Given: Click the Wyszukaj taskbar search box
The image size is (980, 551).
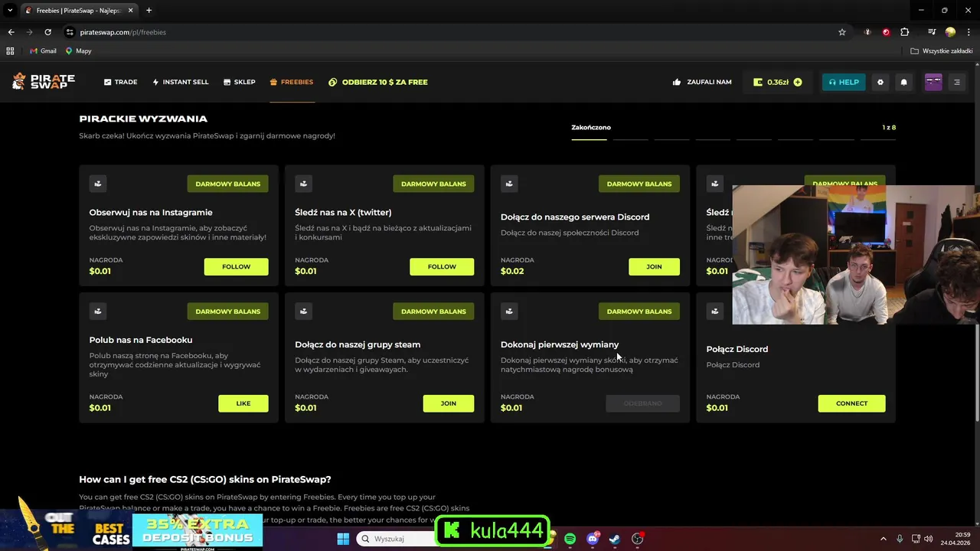Looking at the screenshot, I should [397, 539].
